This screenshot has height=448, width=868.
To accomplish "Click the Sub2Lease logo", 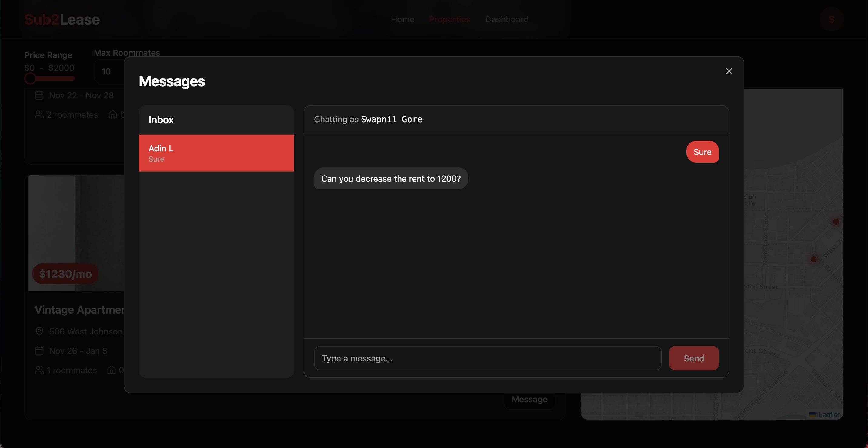I will [62, 19].
